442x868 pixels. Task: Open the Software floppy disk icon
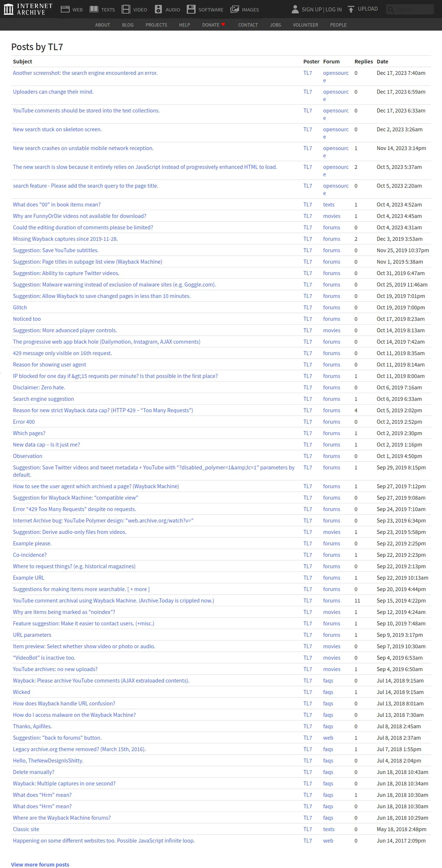point(191,9)
